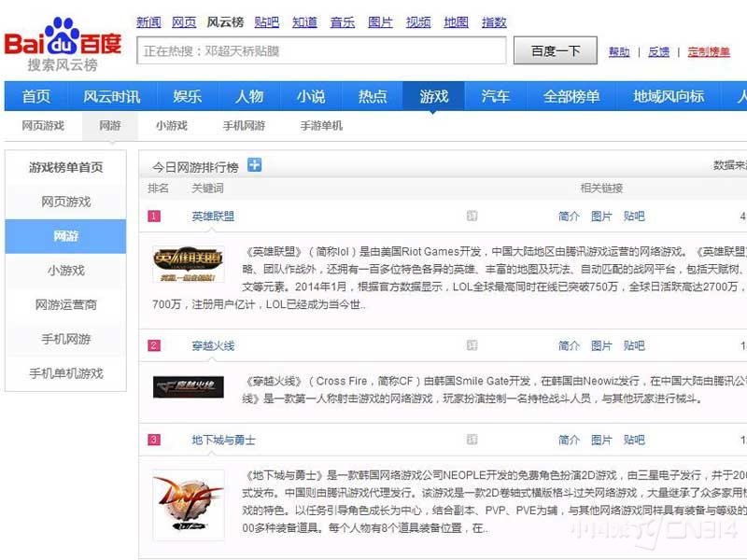
Task: Open the 图片 link in top navigation
Action: (380, 22)
